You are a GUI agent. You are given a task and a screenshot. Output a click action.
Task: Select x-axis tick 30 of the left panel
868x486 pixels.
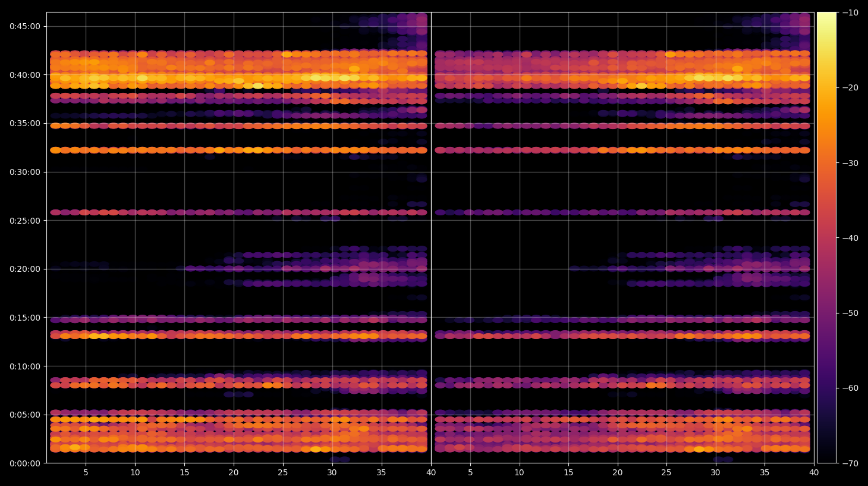coord(332,473)
